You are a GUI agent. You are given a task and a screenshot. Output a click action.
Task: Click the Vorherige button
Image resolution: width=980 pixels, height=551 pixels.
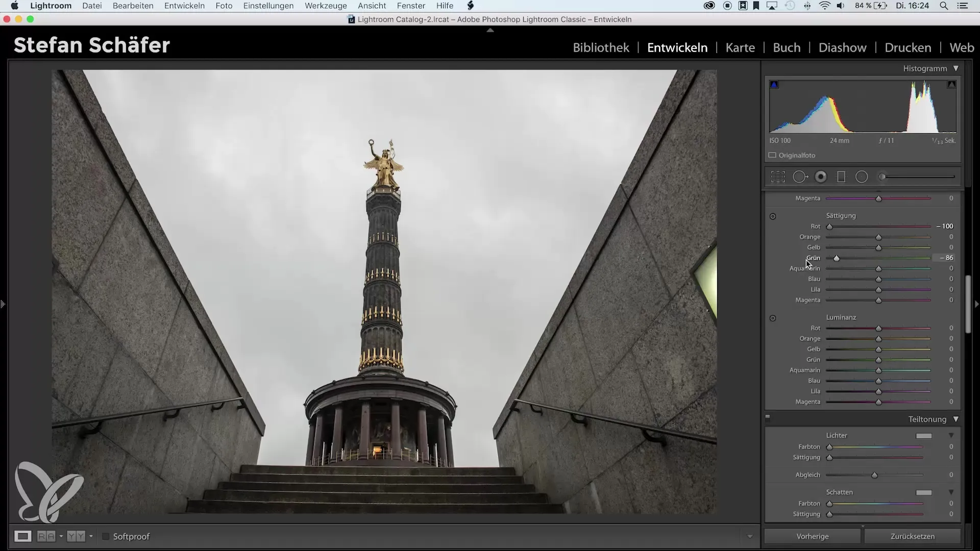(x=813, y=536)
